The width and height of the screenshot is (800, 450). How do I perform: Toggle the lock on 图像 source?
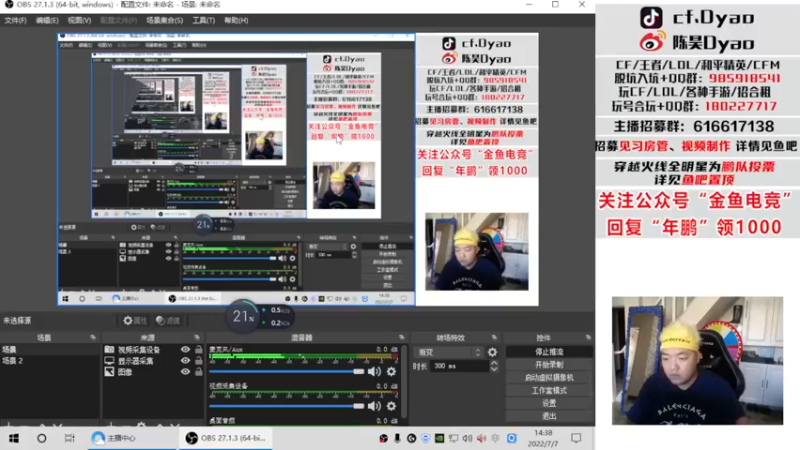point(198,372)
